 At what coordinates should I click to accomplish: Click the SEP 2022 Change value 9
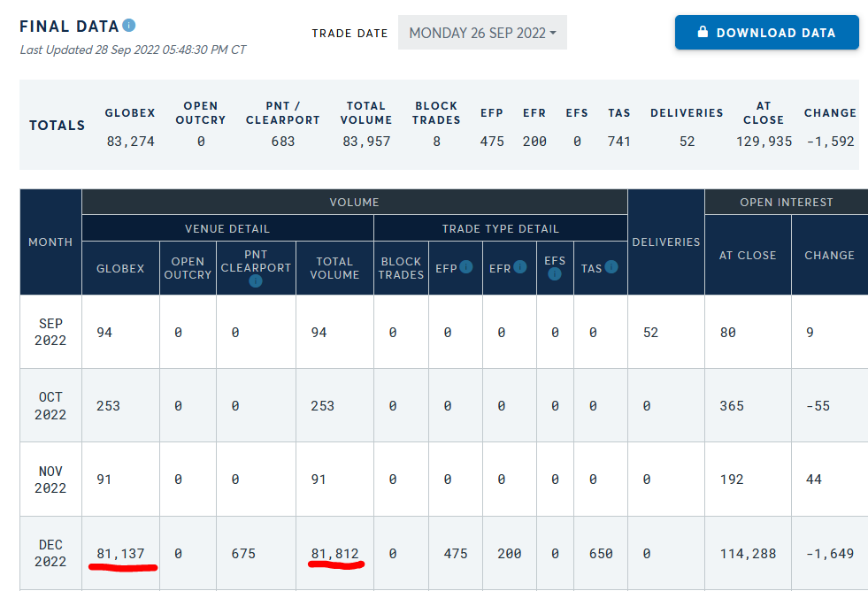pos(810,333)
